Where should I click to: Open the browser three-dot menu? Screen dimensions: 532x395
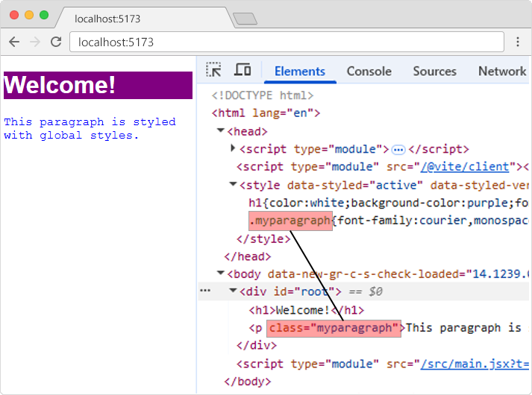(x=517, y=42)
